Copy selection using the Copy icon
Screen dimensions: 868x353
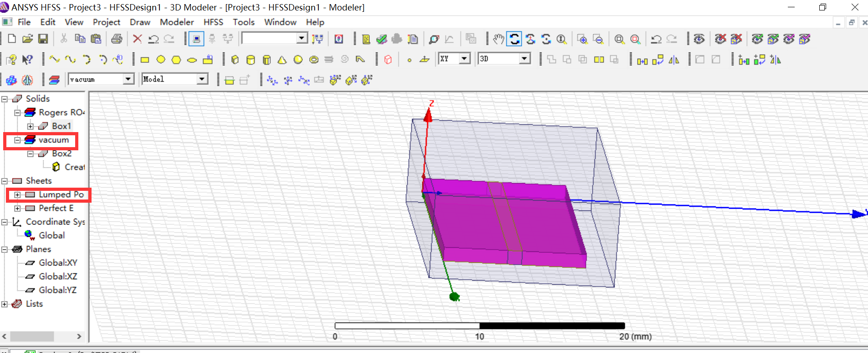(80, 39)
